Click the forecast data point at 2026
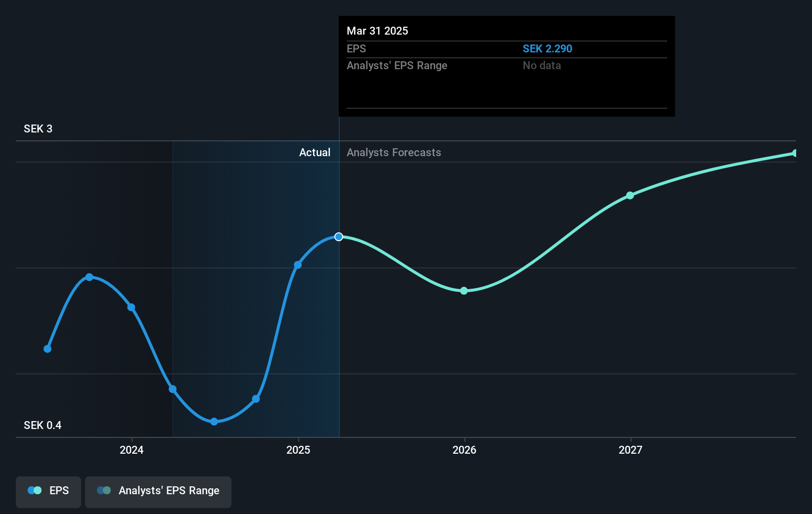Image resolution: width=812 pixels, height=514 pixels. click(x=464, y=291)
